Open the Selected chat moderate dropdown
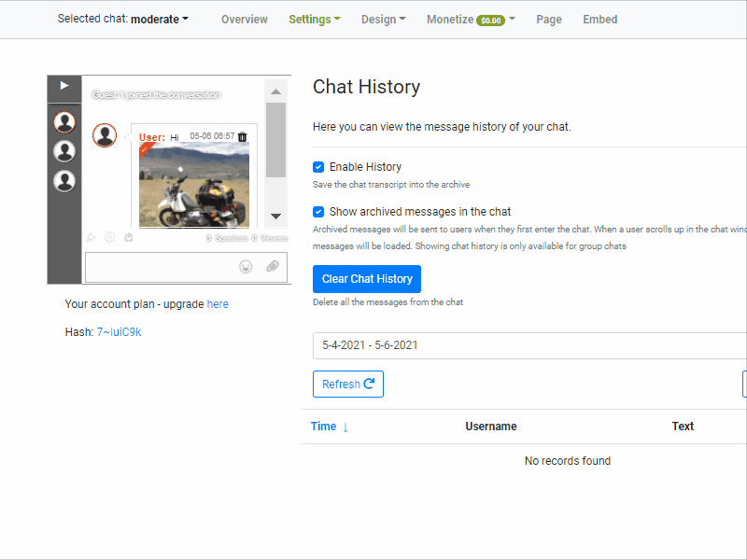 122,19
